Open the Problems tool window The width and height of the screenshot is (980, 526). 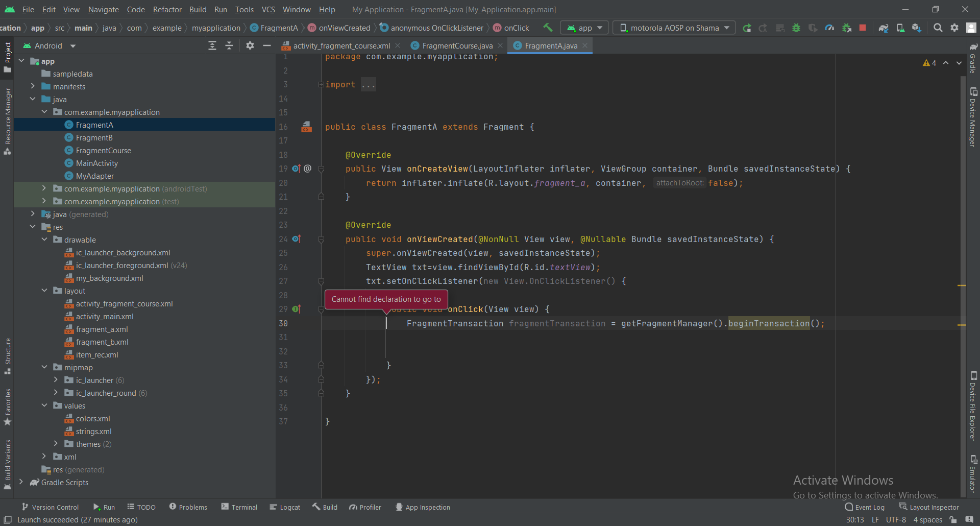click(x=188, y=507)
